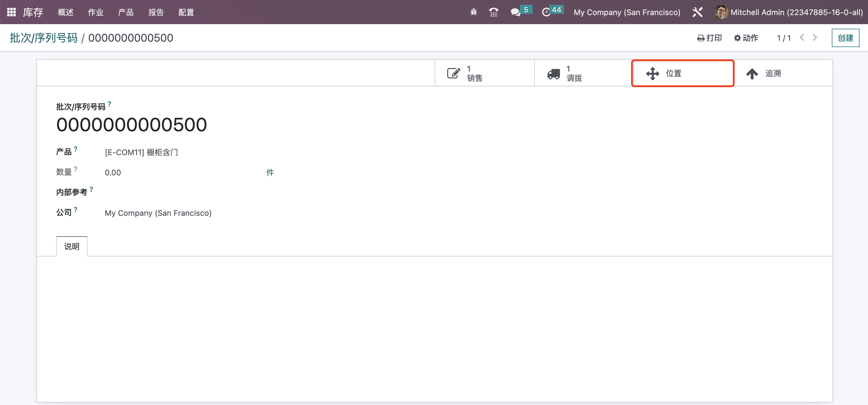Click the 件 unit of measure link
Screen dimensions: 868x405
coord(270,173)
